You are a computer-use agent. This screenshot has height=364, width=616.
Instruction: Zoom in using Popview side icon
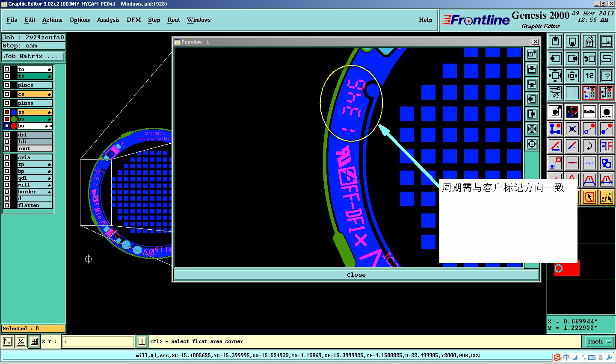click(532, 129)
